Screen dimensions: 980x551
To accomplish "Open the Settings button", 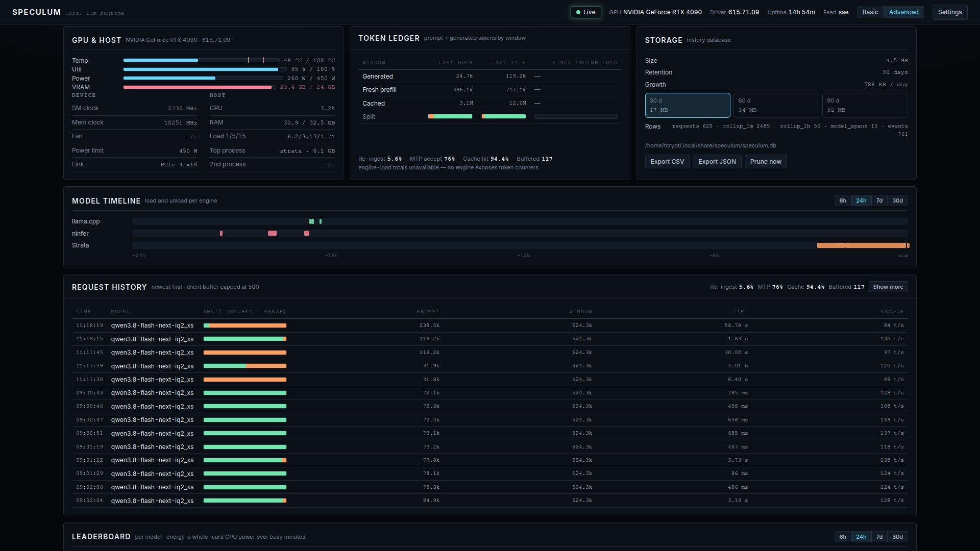I will click(950, 12).
